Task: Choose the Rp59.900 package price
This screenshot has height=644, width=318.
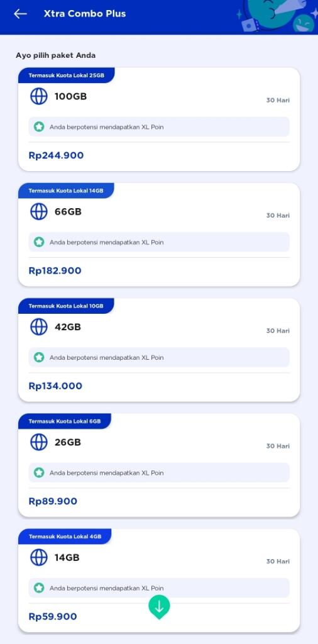Action: (53, 616)
